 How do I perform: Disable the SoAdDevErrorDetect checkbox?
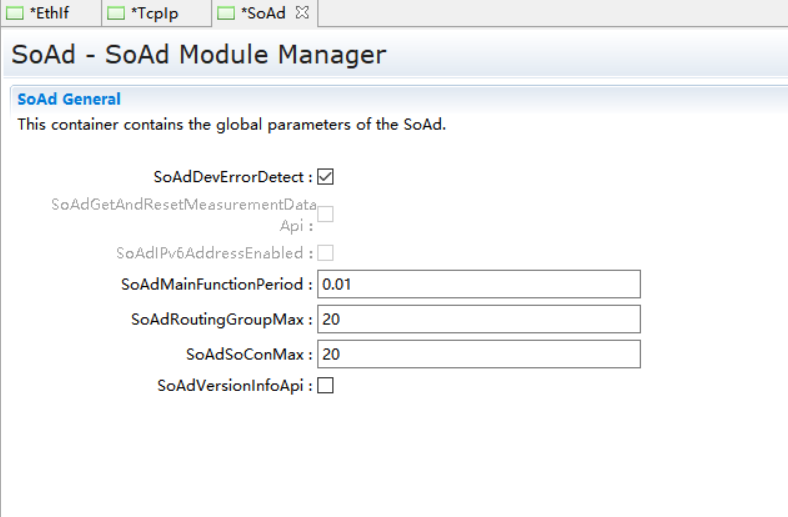(325, 177)
